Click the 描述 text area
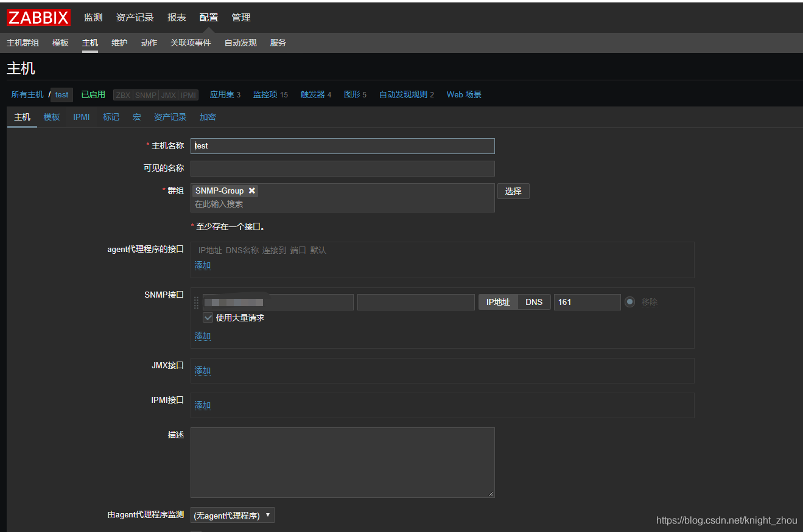 (343, 463)
